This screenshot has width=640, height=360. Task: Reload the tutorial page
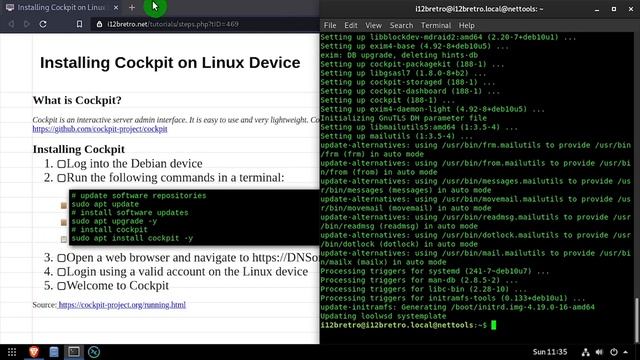(x=43, y=24)
